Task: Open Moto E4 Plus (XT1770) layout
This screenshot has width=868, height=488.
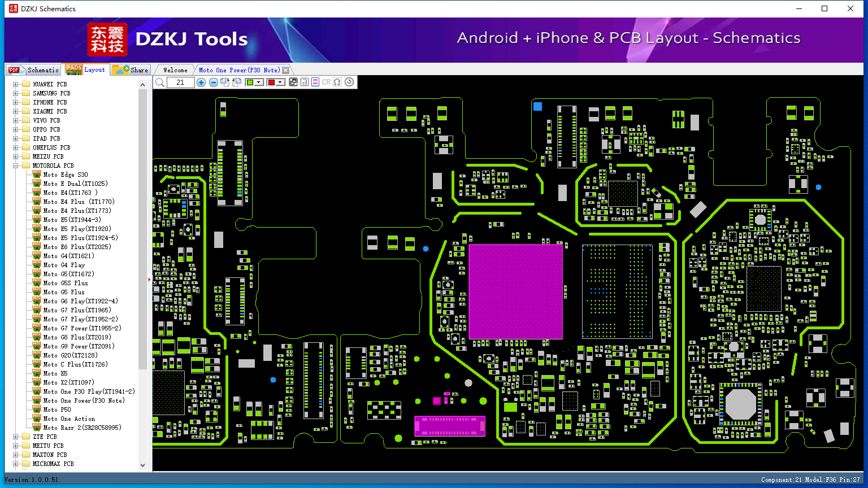Action: click(79, 202)
